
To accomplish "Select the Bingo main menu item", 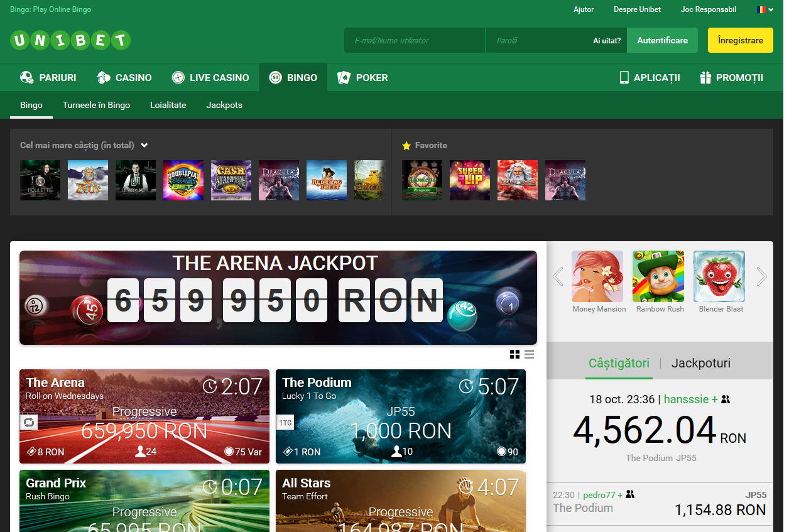I will pyautogui.click(x=293, y=78).
